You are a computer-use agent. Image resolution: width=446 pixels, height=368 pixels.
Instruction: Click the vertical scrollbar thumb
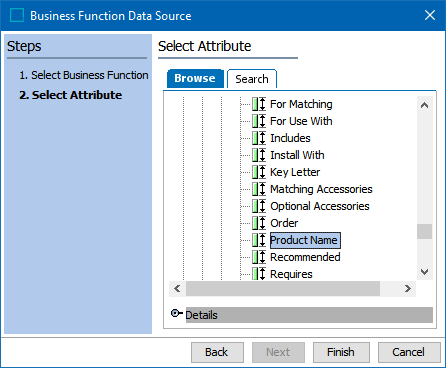click(424, 231)
